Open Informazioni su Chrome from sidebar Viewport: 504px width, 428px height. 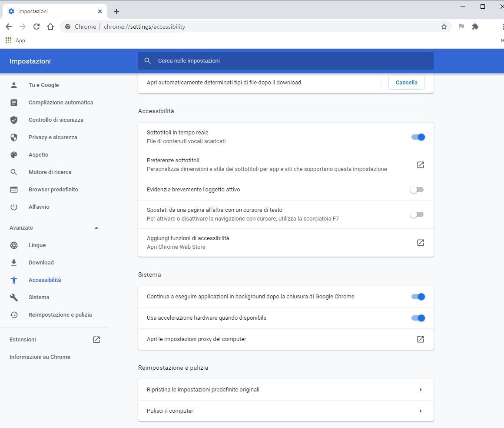tap(40, 357)
